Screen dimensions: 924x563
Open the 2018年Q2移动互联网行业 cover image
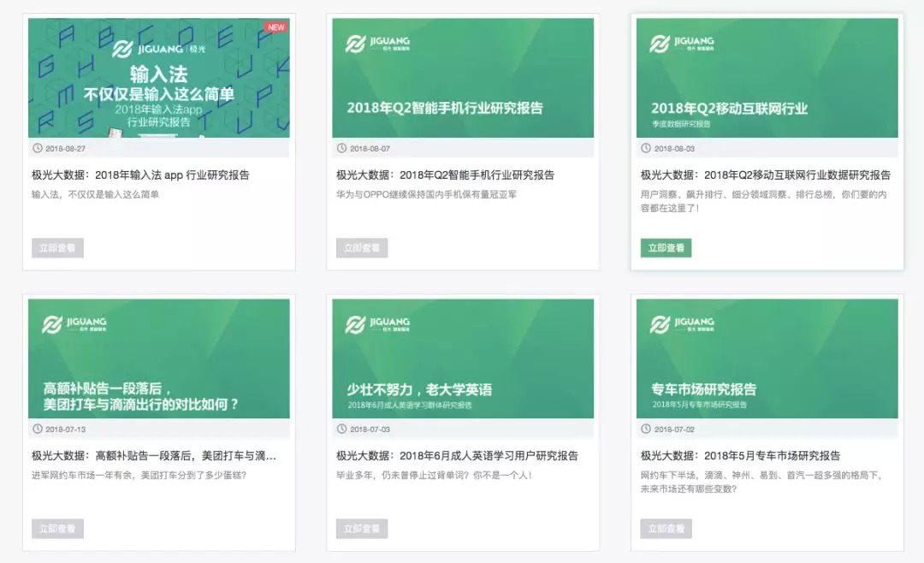(x=767, y=78)
